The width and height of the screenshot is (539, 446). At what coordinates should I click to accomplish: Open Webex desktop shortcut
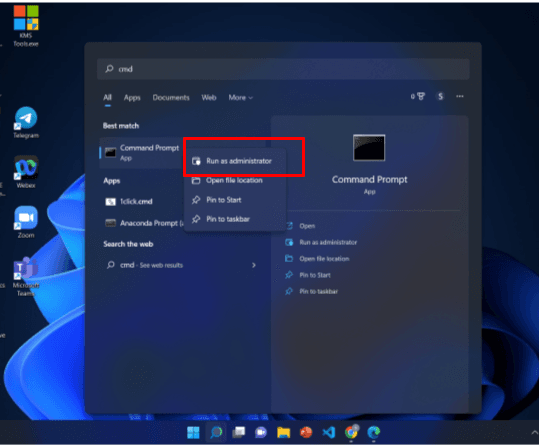tap(26, 172)
